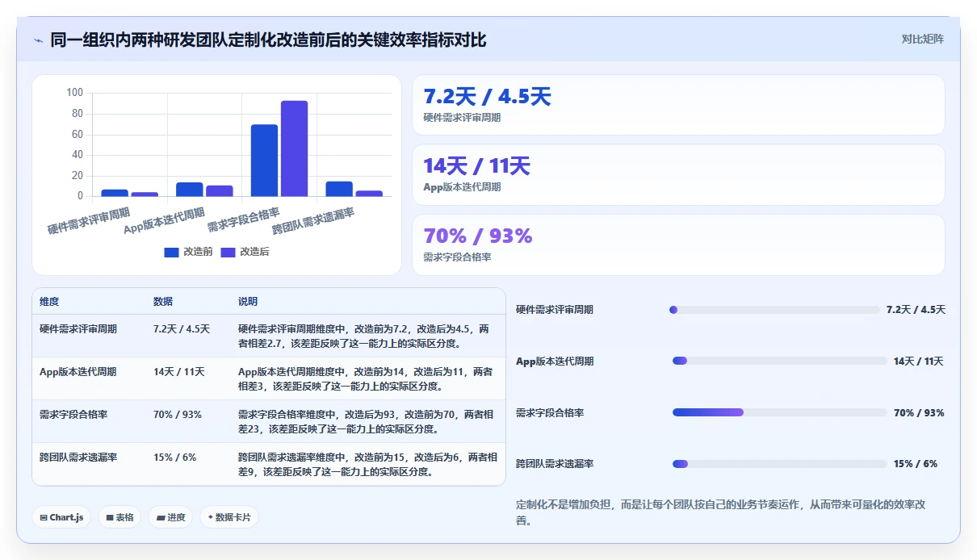Screen dimensions: 977x560
Task: Click the 数据卡片 tag chip
Action: [229, 517]
